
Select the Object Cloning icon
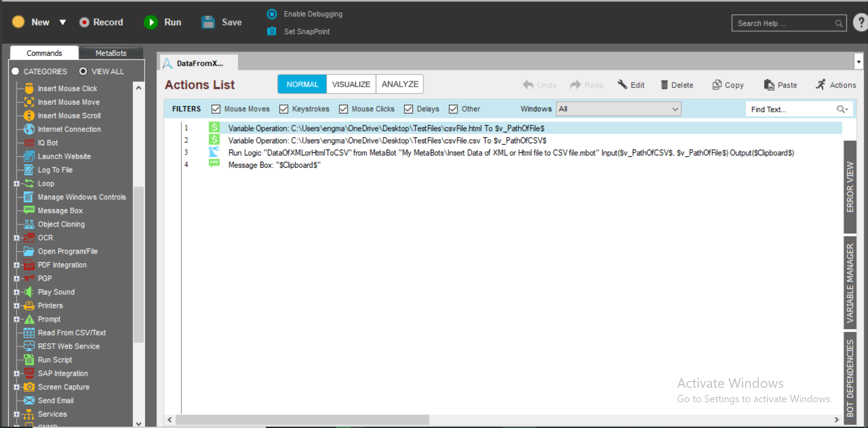click(29, 224)
